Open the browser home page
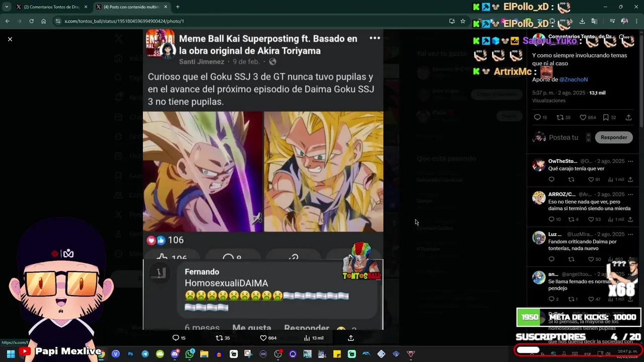Screen dimensions: 644x362 [43, 21]
